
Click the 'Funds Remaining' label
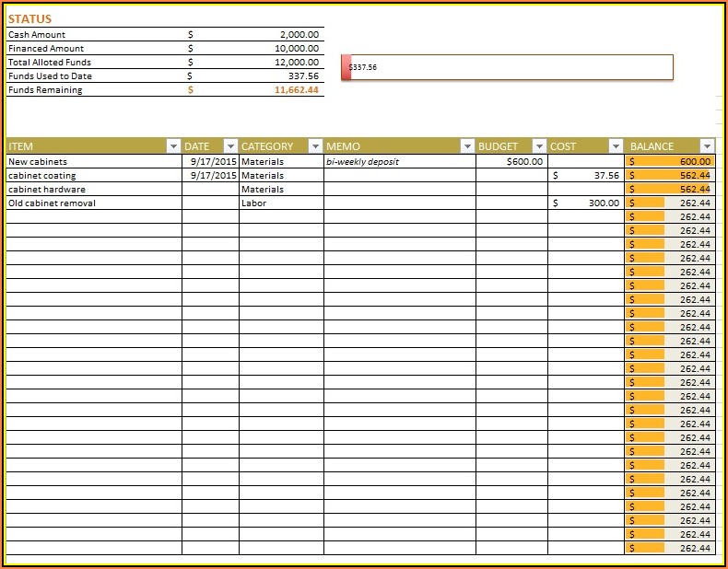45,90
